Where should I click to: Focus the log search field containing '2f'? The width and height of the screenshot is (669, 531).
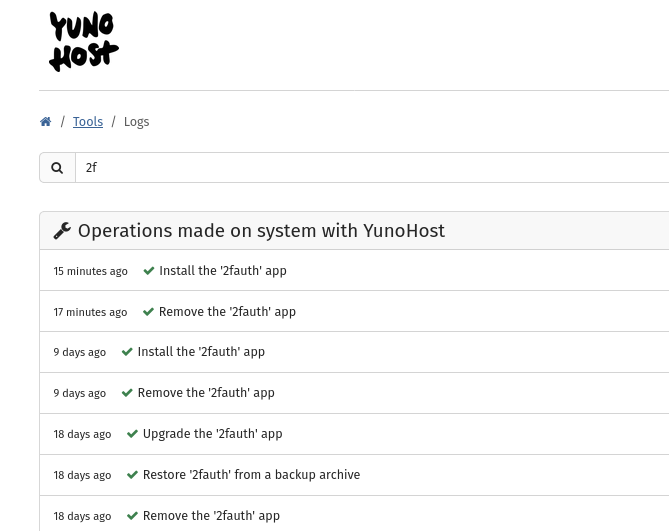[372, 168]
